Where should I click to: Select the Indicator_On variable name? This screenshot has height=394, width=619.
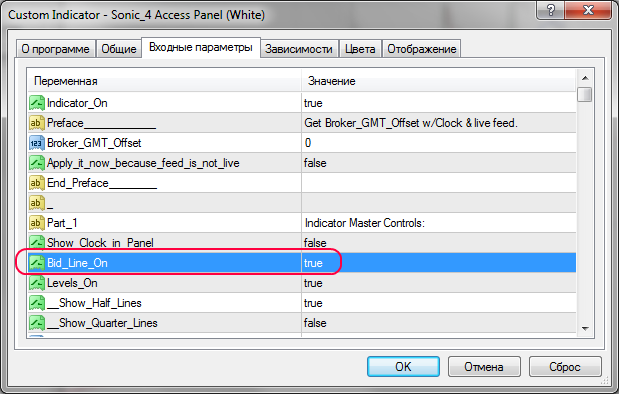point(77,103)
